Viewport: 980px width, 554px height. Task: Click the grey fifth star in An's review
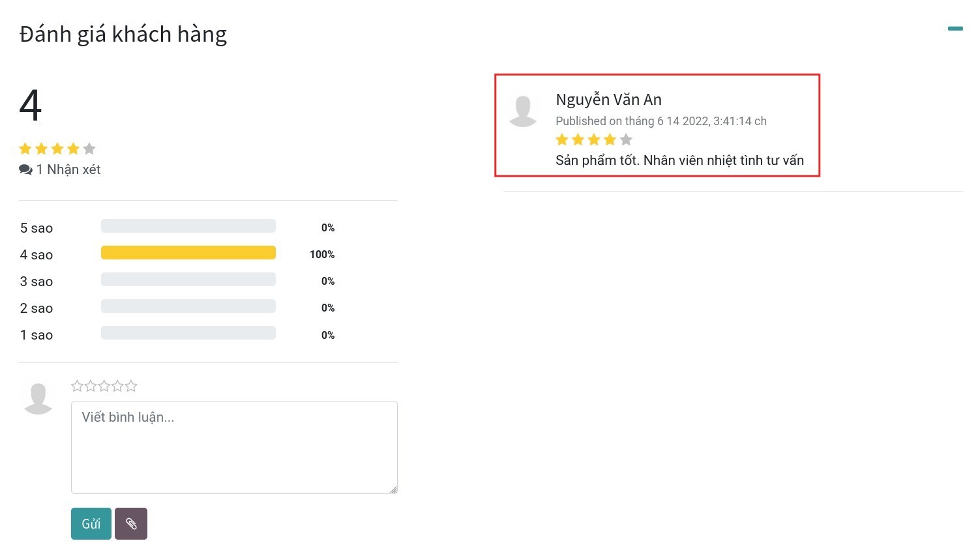point(626,139)
